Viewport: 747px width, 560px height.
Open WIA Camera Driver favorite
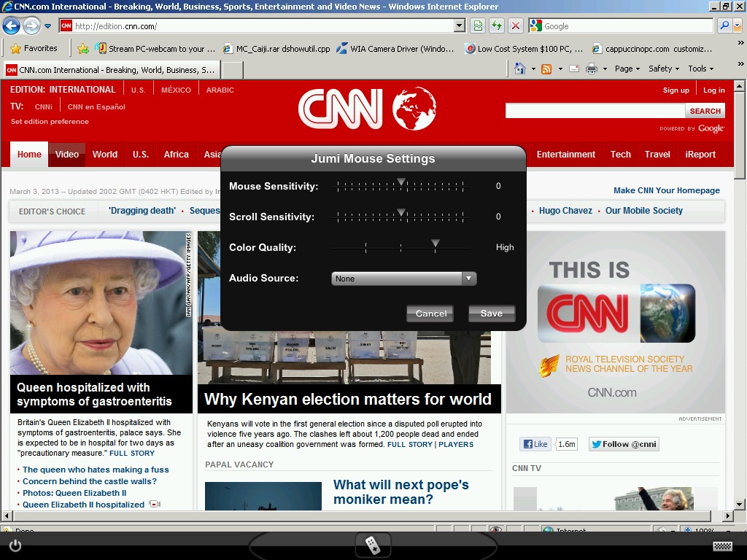click(x=395, y=49)
